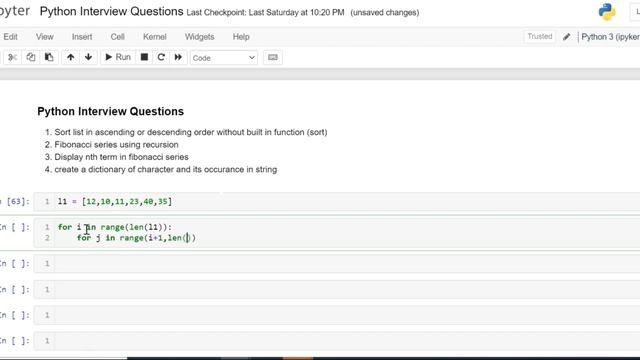This screenshot has width=640, height=360.
Task: Run the current cell
Action: pyautogui.click(x=118, y=58)
